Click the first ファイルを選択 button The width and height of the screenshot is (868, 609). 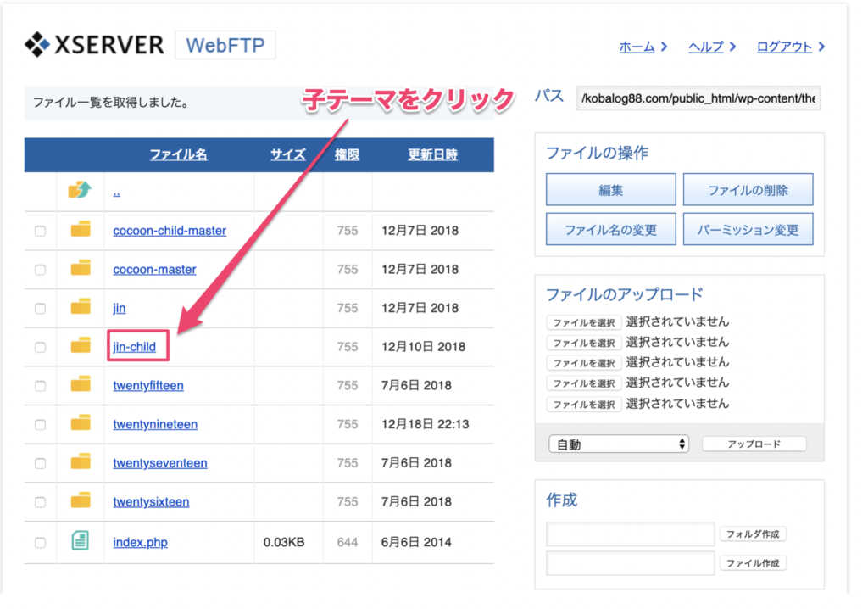click(x=584, y=322)
